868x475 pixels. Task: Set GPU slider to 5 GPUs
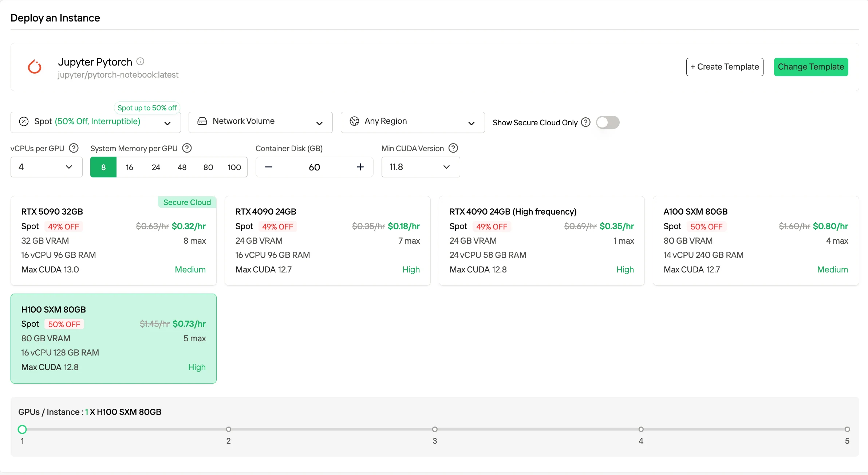(x=847, y=429)
